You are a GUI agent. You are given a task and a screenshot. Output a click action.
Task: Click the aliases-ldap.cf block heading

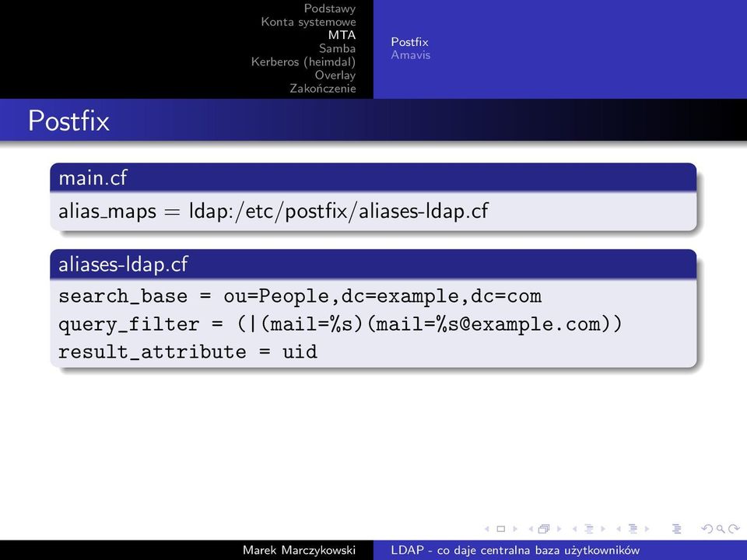point(123,264)
